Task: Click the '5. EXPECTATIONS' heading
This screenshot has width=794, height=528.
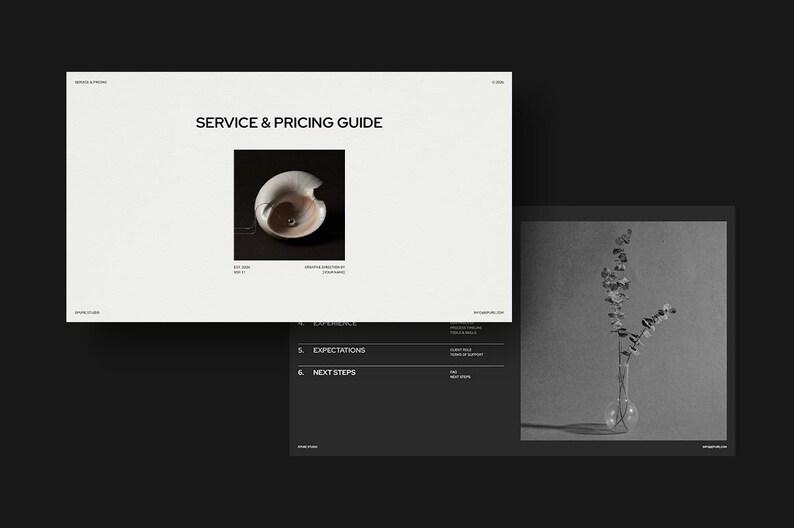Action: [x=332, y=350]
